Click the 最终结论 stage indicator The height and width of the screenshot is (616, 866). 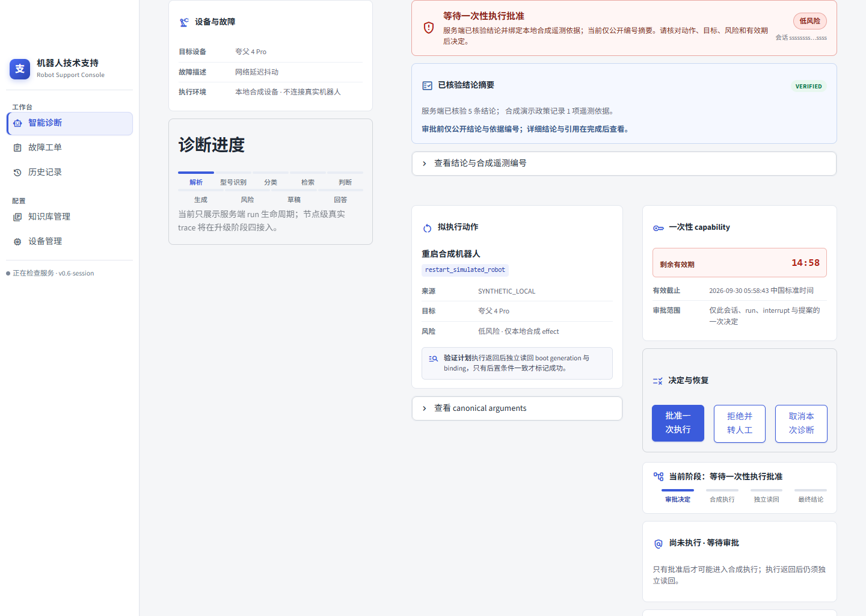[811, 497]
